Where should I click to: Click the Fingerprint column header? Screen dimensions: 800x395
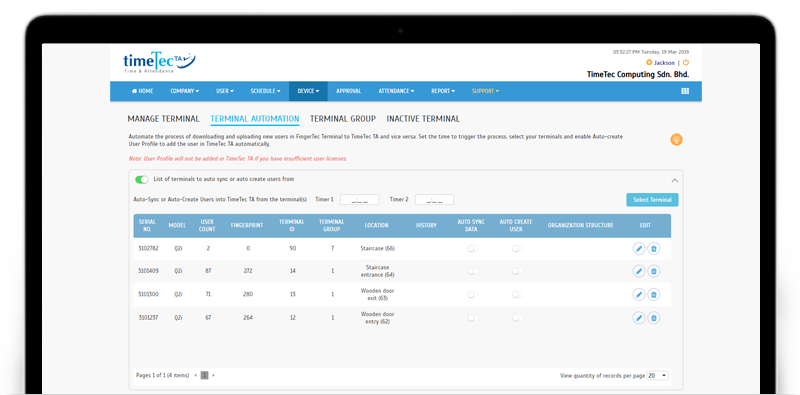pos(247,226)
